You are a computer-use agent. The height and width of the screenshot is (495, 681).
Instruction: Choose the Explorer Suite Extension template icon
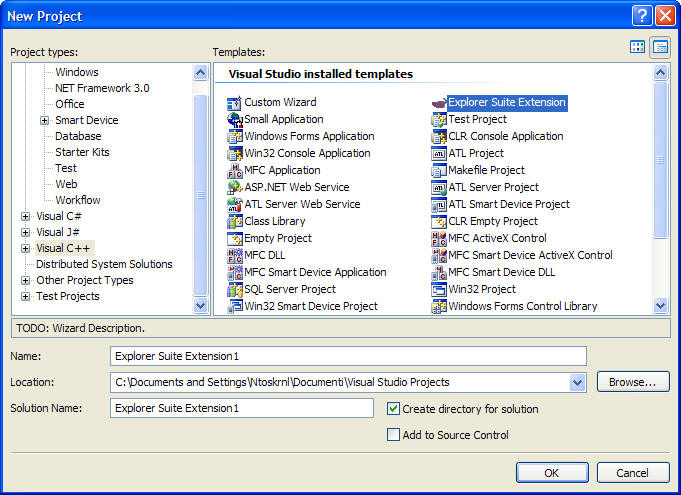(x=439, y=102)
